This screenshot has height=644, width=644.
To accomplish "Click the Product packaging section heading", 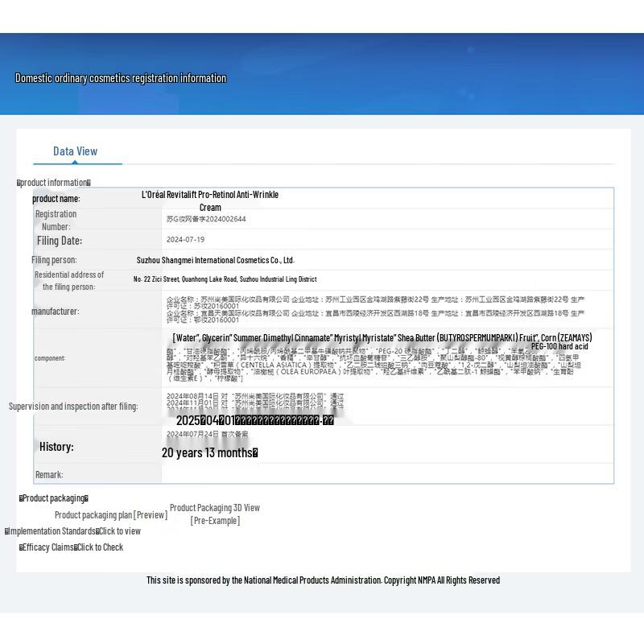I will pos(54,498).
